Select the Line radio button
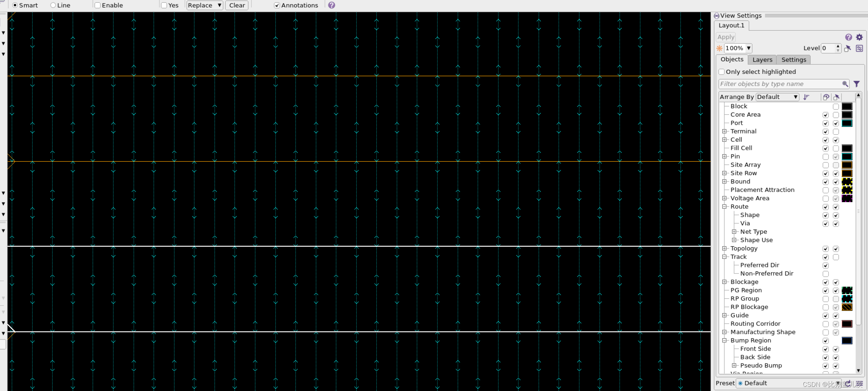The width and height of the screenshot is (868, 391). [53, 5]
